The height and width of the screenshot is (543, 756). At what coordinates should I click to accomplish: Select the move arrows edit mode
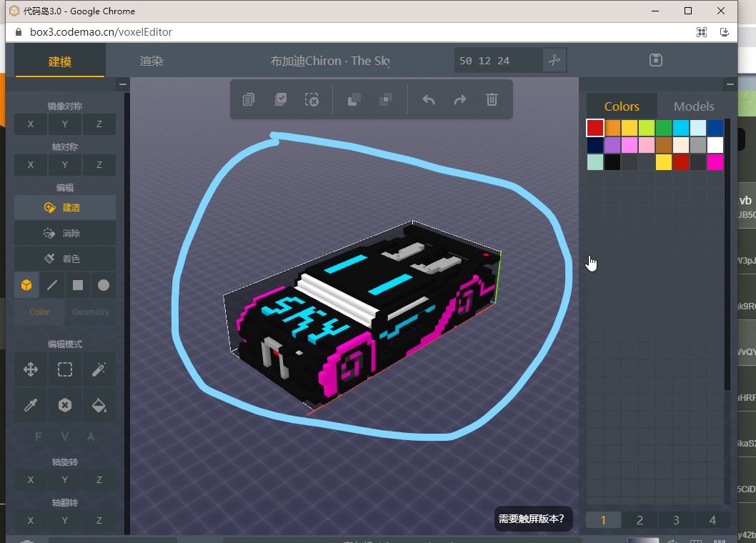tap(31, 370)
